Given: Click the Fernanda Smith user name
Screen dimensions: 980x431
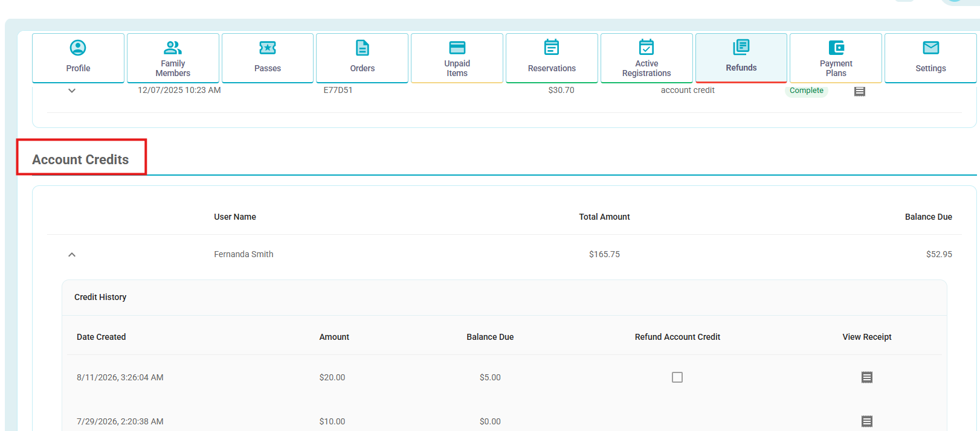Looking at the screenshot, I should click(243, 254).
